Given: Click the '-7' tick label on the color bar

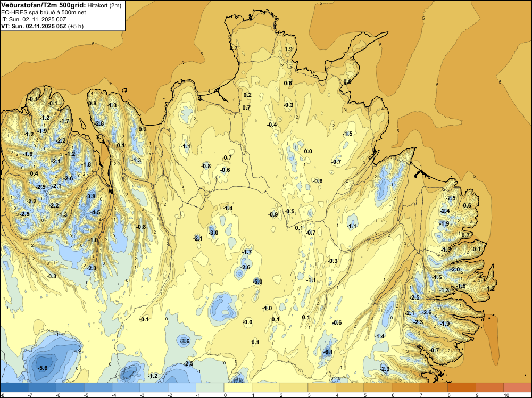Looking at the screenshot, I should coord(30,395).
